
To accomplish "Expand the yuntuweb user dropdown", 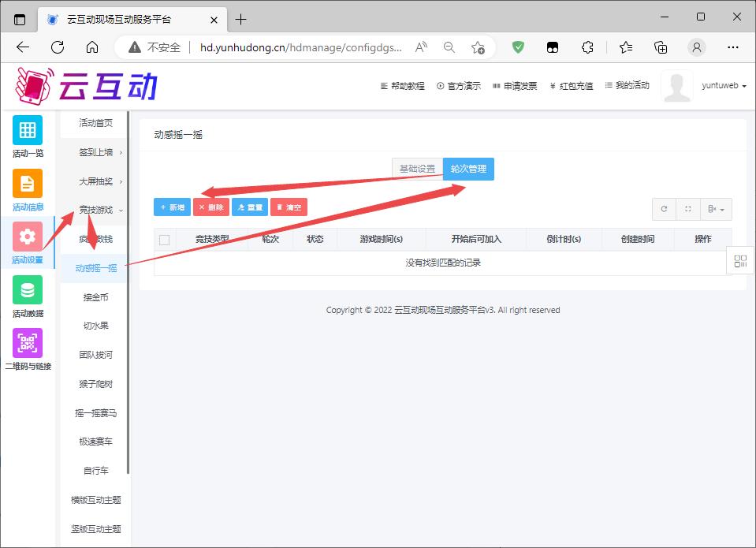I will pos(723,86).
